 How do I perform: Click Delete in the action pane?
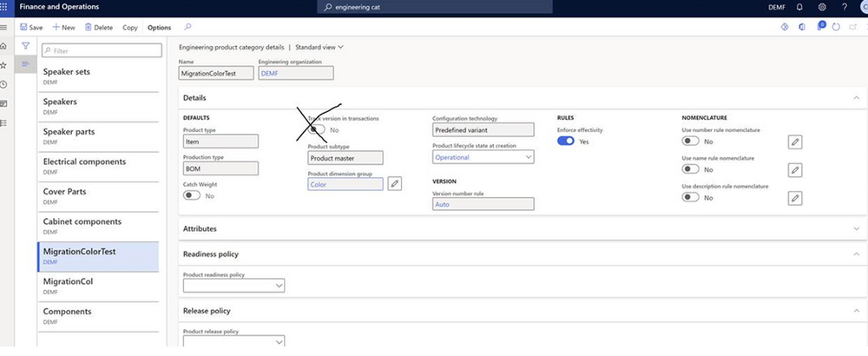[99, 27]
